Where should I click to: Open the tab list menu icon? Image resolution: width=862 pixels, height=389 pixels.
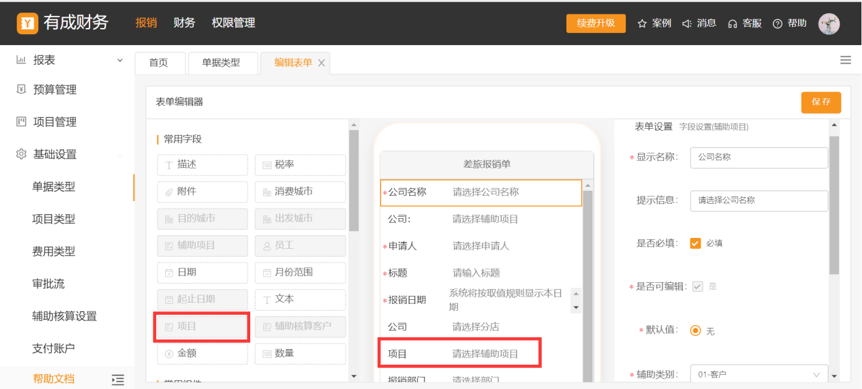846,60
